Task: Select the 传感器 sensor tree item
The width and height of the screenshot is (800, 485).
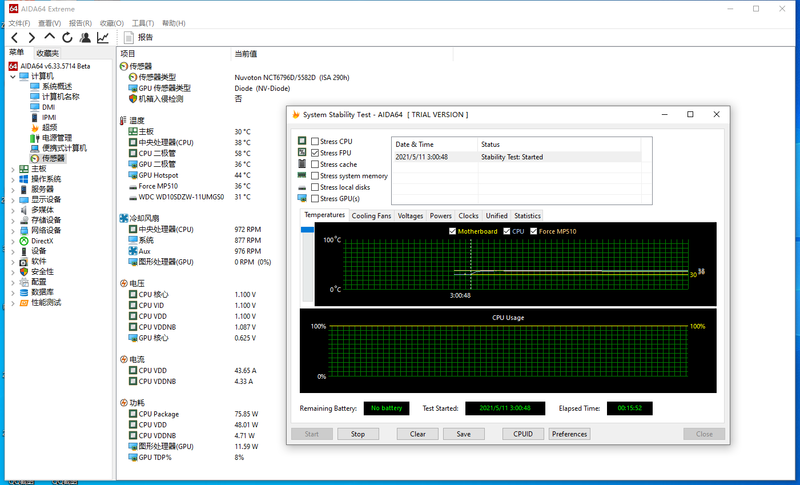Action: (53, 159)
